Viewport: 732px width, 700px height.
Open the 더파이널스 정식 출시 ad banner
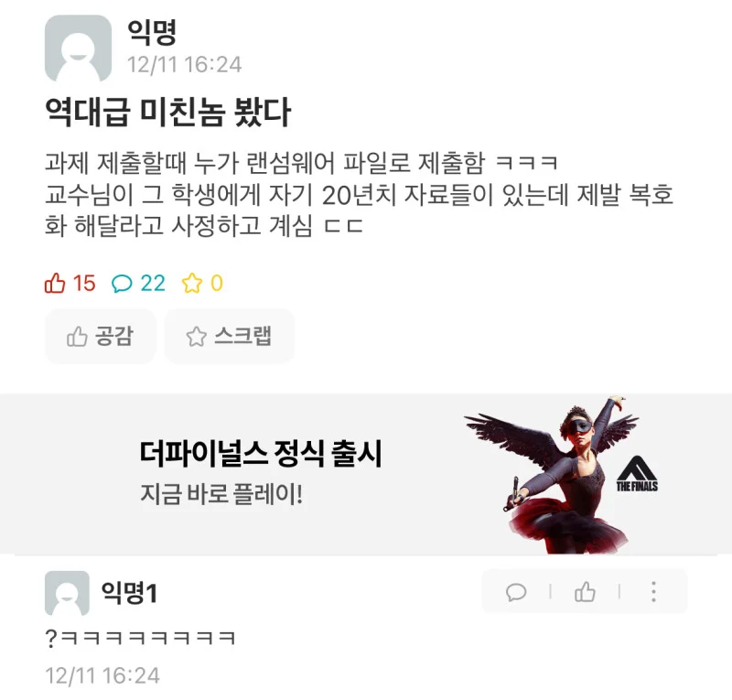pos(366,474)
